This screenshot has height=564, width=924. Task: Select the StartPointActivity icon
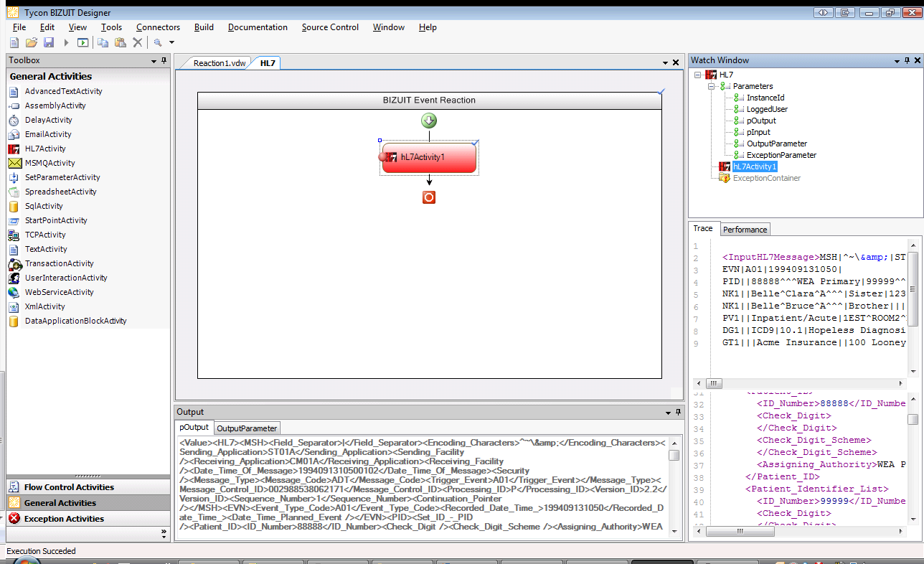tap(14, 220)
